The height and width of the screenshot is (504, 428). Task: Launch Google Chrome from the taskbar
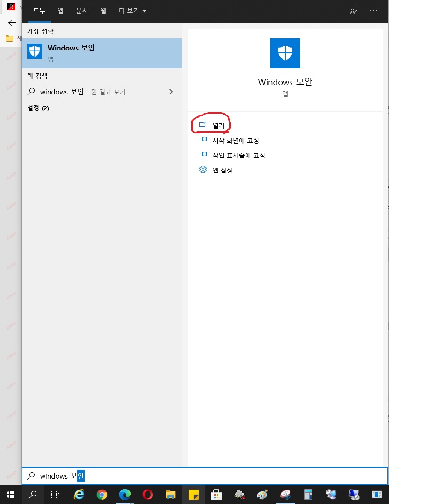click(x=102, y=494)
